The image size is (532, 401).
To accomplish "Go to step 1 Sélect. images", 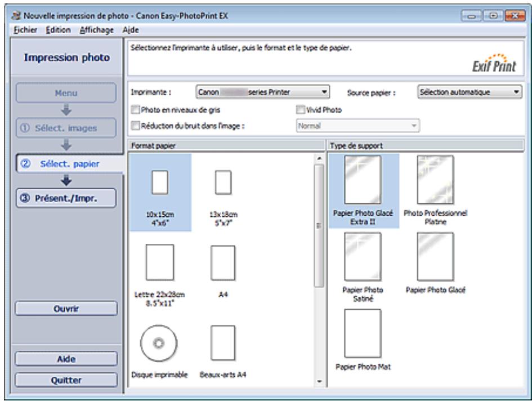I will pos(66,128).
